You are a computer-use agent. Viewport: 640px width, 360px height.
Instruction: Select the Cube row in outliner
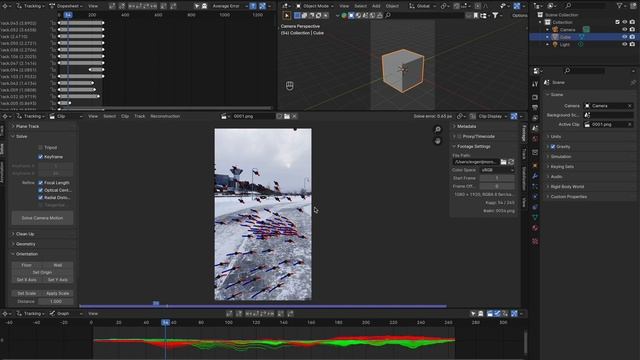pyautogui.click(x=584, y=37)
